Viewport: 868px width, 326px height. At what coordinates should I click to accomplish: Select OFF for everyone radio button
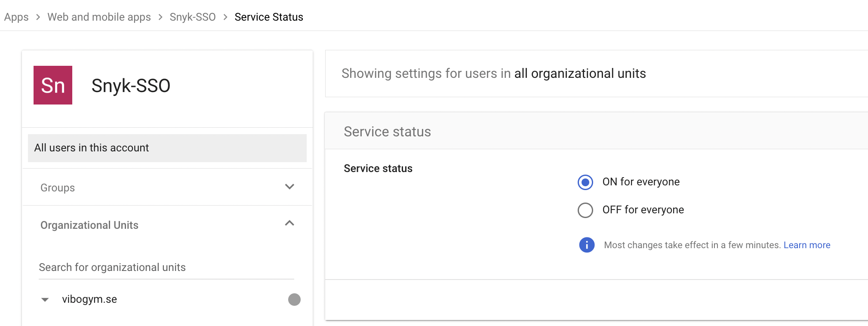[x=585, y=210]
